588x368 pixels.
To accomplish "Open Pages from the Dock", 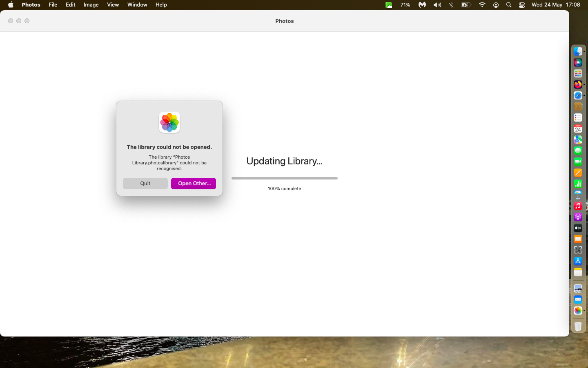I will (x=578, y=173).
